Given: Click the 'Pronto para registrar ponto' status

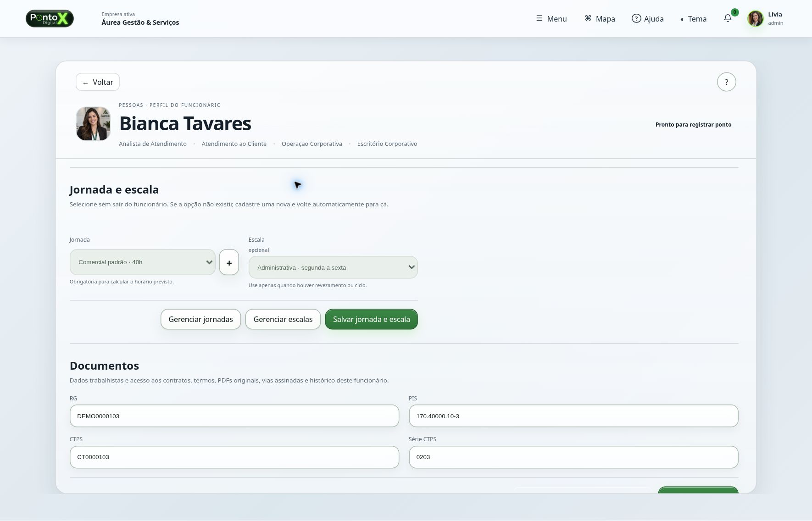Looking at the screenshot, I should point(693,125).
